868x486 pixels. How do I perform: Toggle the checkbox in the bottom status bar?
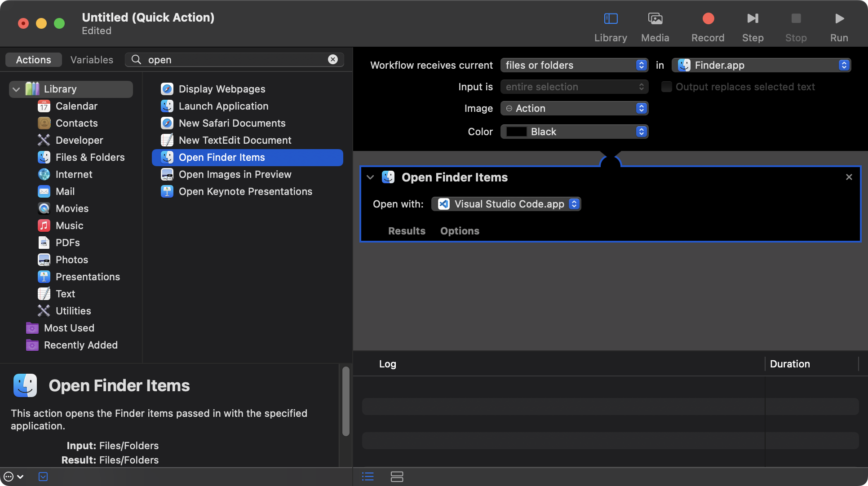click(x=43, y=477)
